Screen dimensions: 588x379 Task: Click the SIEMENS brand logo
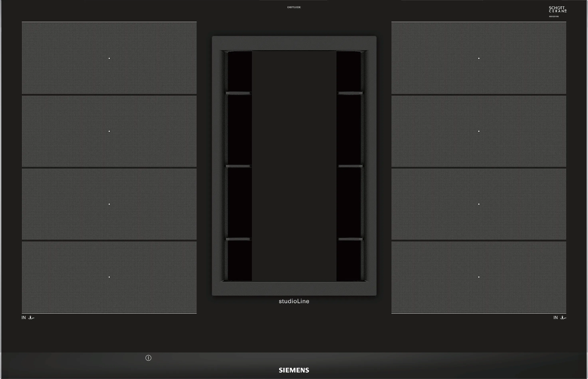(x=294, y=370)
